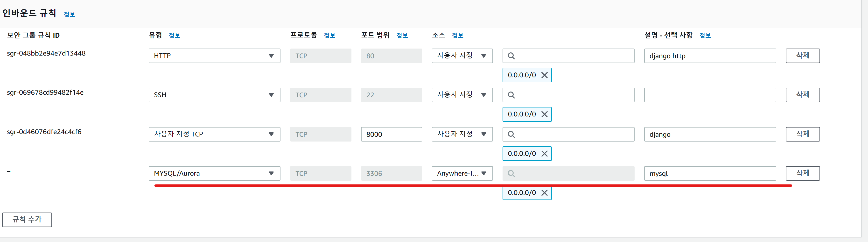Open the 사용자 지정 TCP type dropdown
The width and height of the screenshot is (868, 242).
click(214, 134)
